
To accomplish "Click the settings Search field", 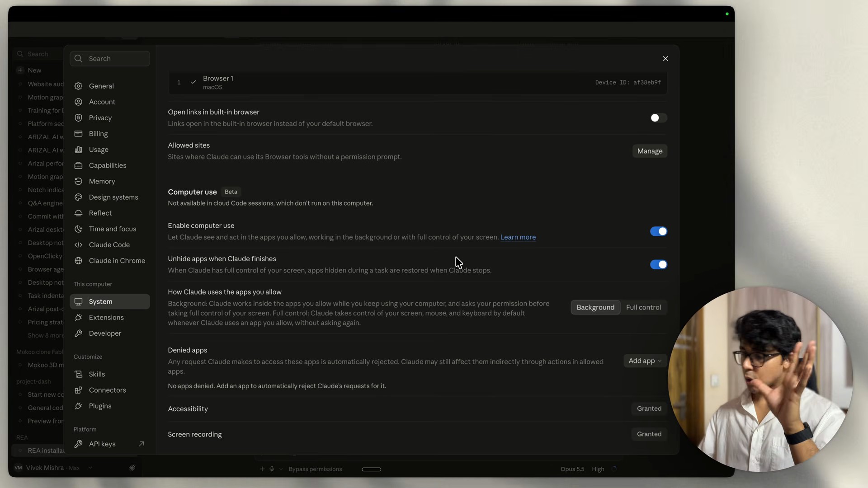I will tap(110, 59).
